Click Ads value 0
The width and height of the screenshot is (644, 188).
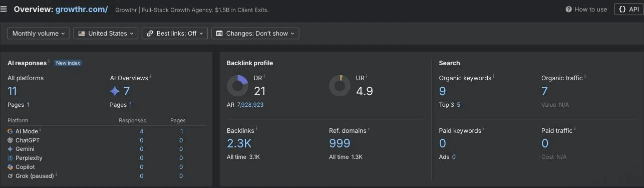click(x=454, y=157)
